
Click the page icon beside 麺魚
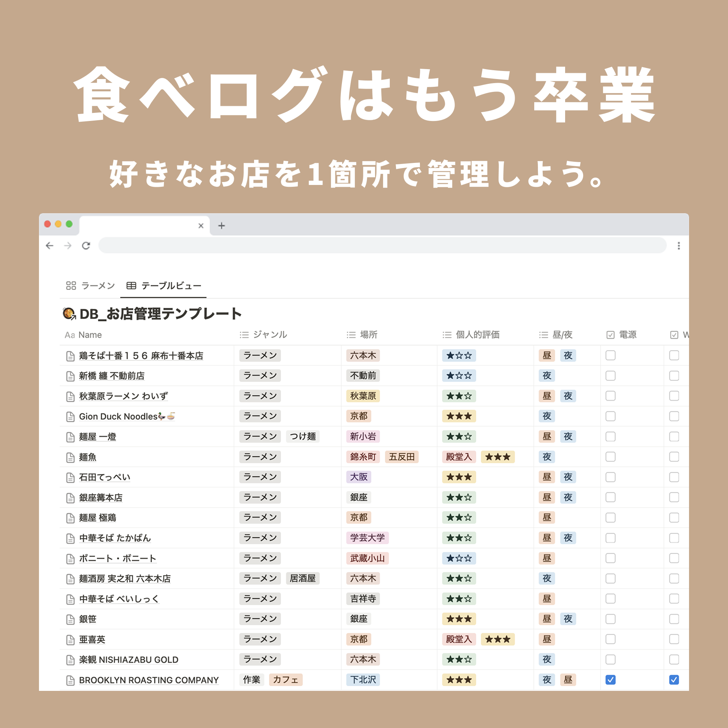[x=70, y=457]
